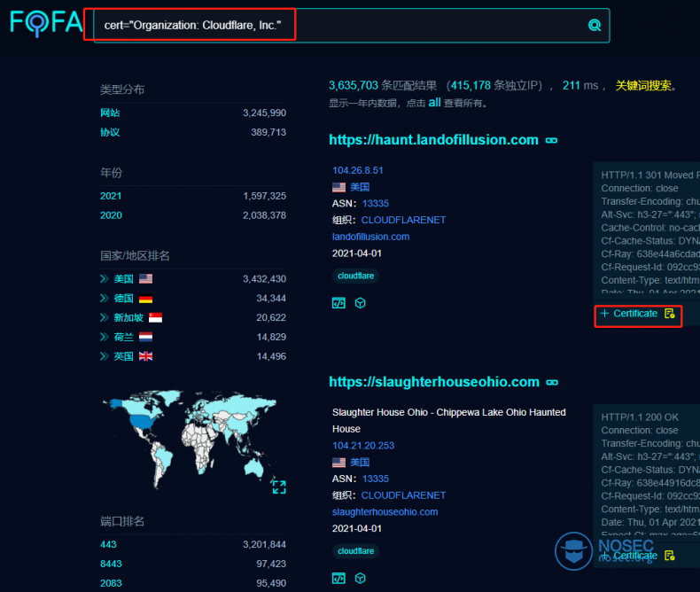Viewport: 700px width, 592px height.
Task: Select the 3,201,844 port 443 count
Action: pos(264,545)
